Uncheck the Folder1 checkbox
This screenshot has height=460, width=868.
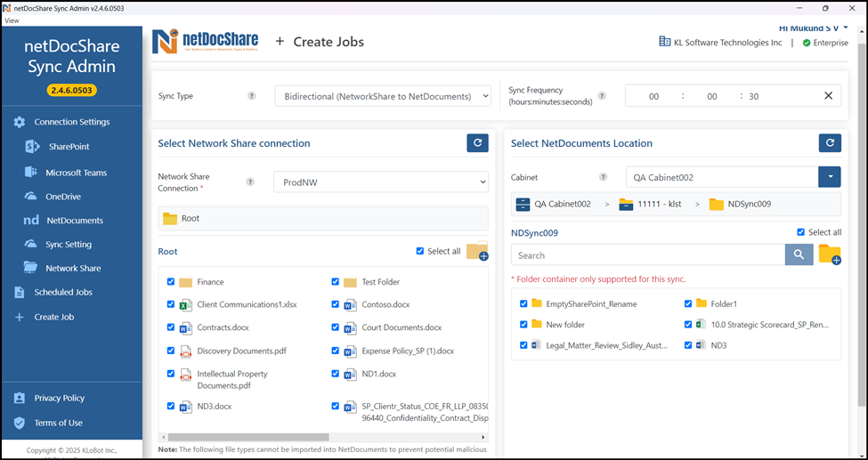click(x=688, y=304)
